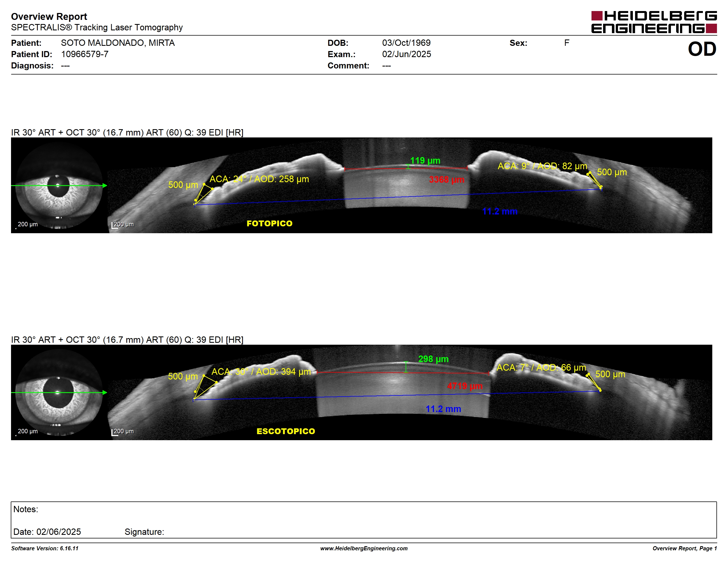Viewport: 728px width, 563px height.
Task: Click the green 119 µm measurement
Action: tap(425, 160)
